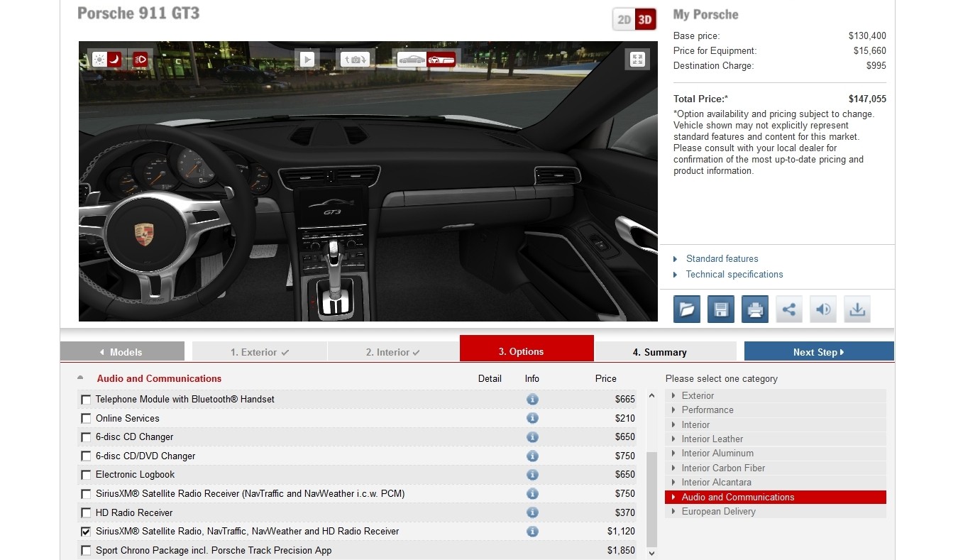Viewport: 980px width, 560px height.
Task: Show info for 6-disc CD/DVD Changer
Action: [532, 456]
